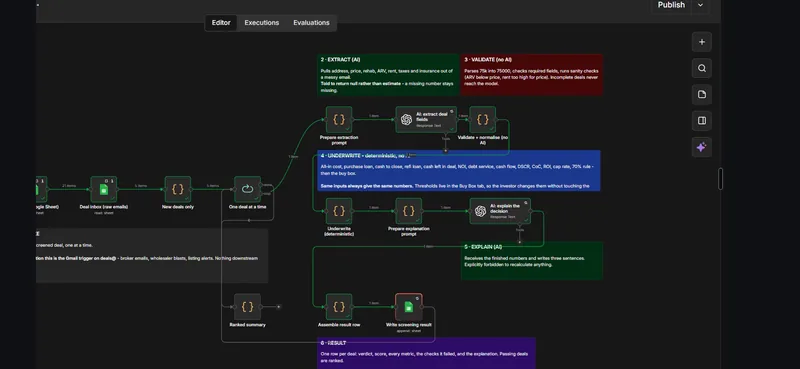Select the partially visible Google Sheet node
Screen dimensions: 800x369
point(41,189)
